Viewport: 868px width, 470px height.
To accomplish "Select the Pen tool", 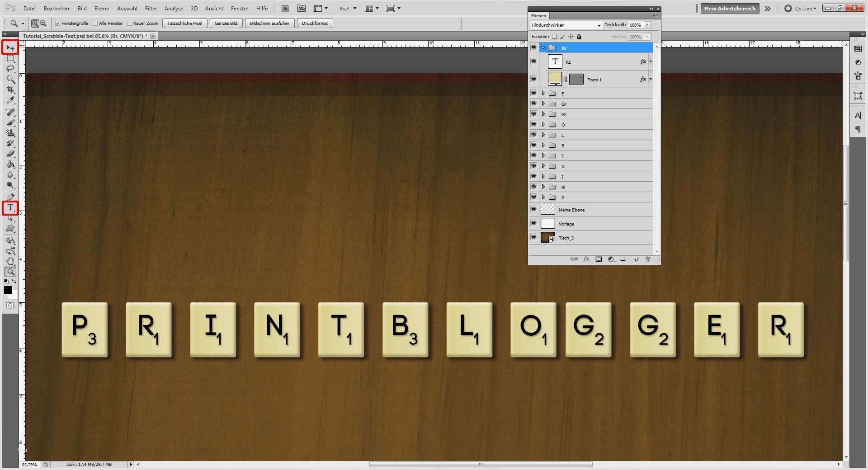I will click(10, 197).
